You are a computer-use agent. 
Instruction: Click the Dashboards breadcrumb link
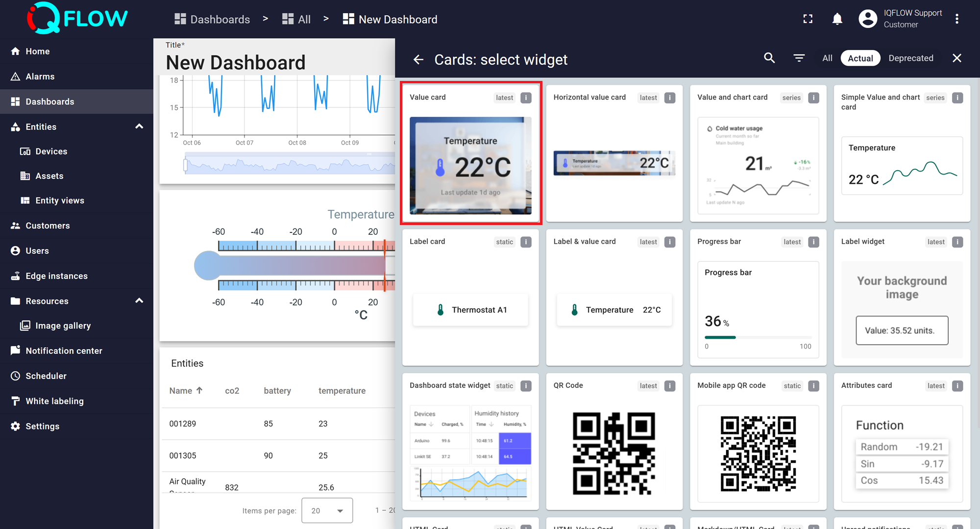[212, 19]
